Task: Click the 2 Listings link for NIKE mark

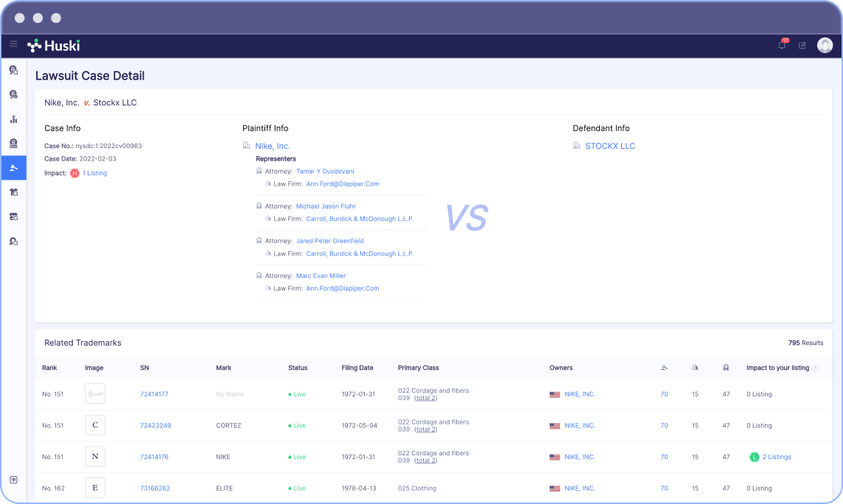Action: [776, 457]
